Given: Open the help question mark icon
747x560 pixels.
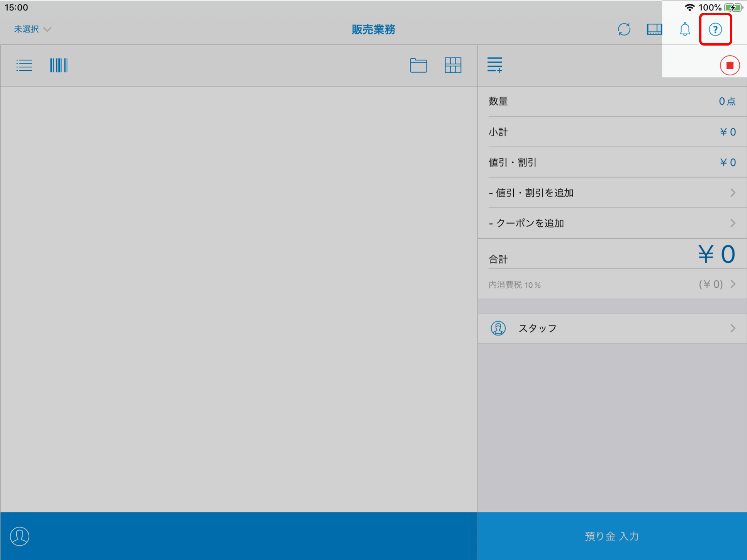Looking at the screenshot, I should coord(715,29).
